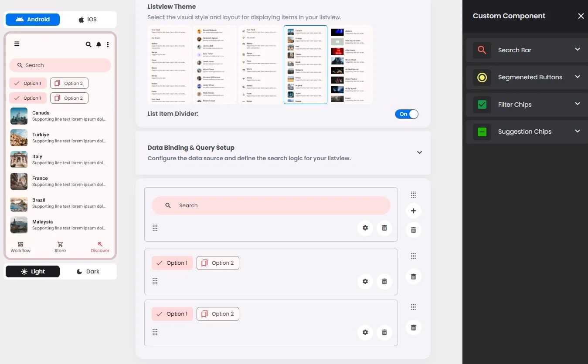The width and height of the screenshot is (588, 364).
Task: Open the Store tab in preview bottom bar
Action: coord(60,247)
